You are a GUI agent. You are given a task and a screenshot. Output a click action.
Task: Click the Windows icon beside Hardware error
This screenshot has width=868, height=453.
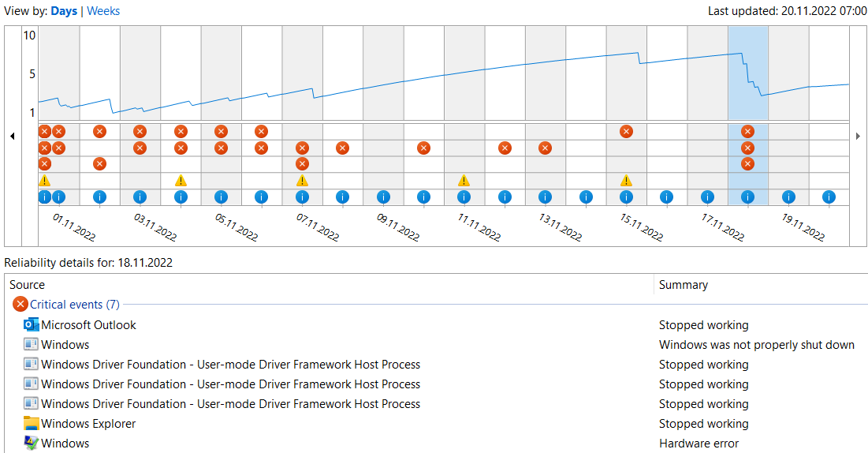pos(32,444)
